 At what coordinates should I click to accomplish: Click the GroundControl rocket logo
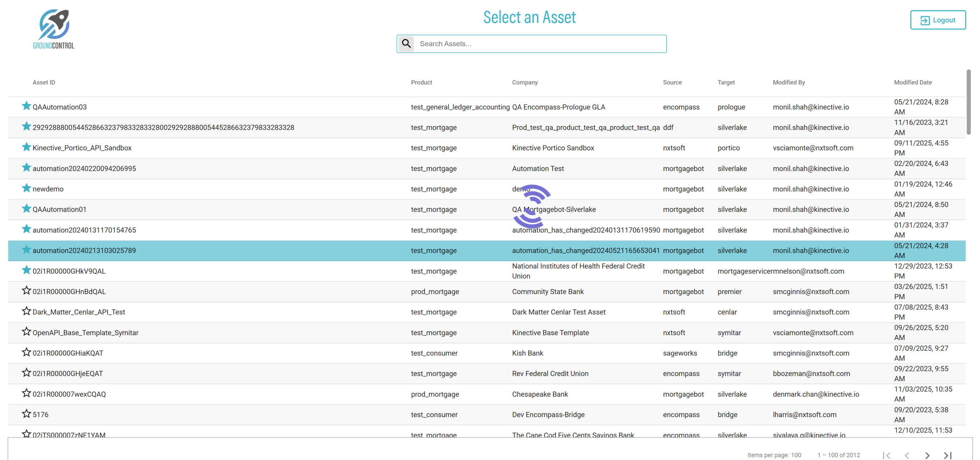54,29
